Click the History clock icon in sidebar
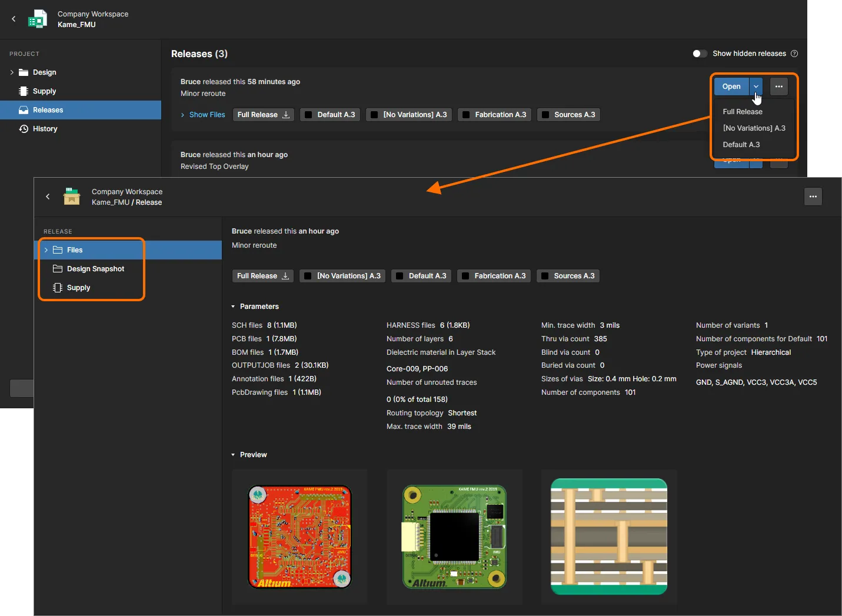Viewport: 842px width, 616px height. tap(24, 129)
